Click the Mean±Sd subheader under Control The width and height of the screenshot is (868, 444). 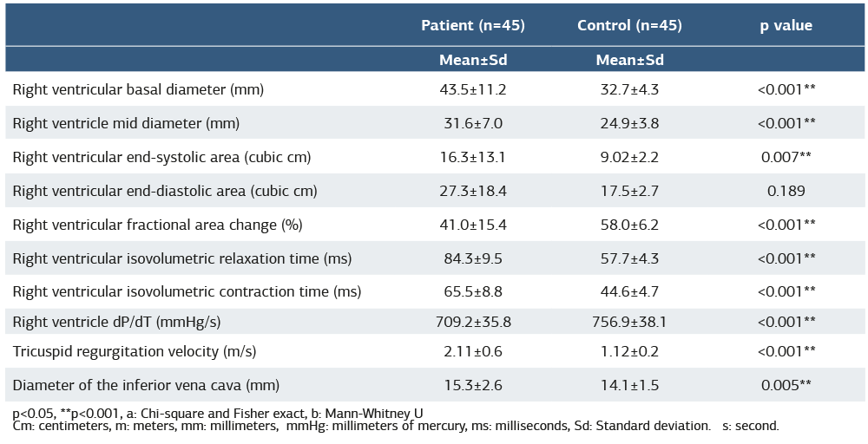[x=629, y=60]
